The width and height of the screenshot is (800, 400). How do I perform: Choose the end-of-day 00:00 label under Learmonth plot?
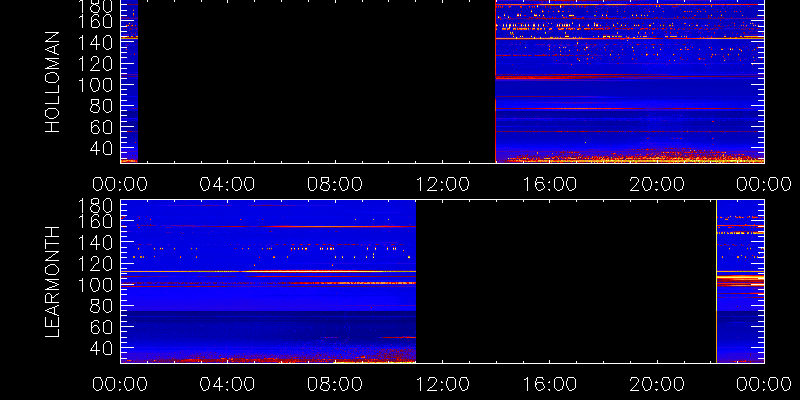click(x=764, y=384)
